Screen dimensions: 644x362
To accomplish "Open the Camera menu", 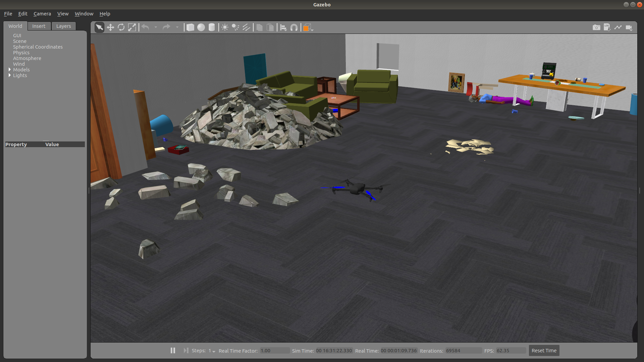I will [x=42, y=14].
